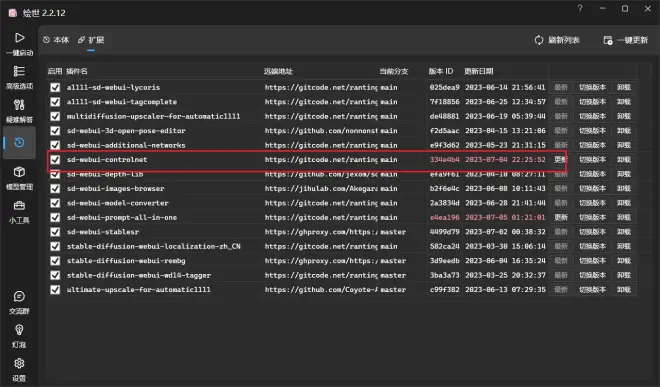Click date 2023-06-28 21:41:44

505,203
